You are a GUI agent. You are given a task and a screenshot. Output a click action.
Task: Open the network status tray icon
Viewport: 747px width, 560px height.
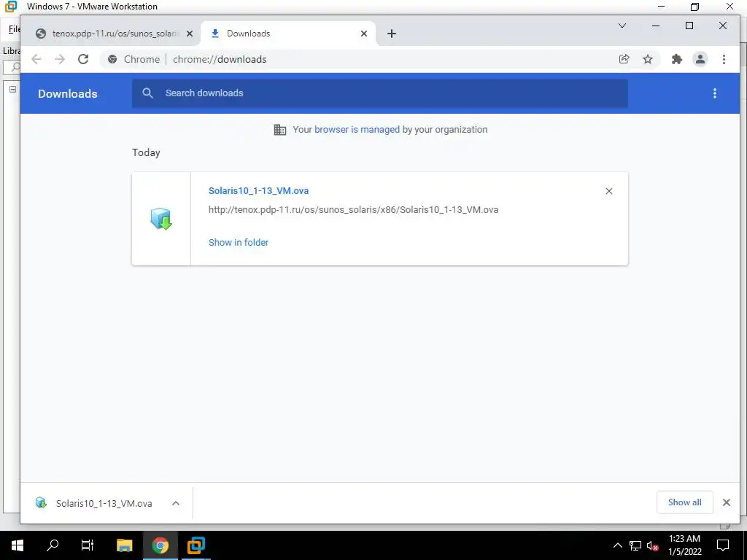(x=635, y=545)
